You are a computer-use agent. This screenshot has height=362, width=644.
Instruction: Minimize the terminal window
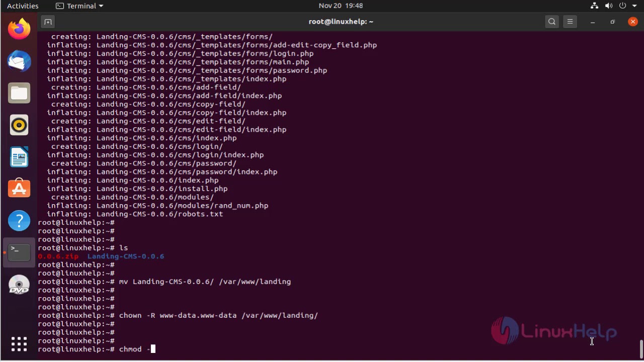[x=593, y=22]
